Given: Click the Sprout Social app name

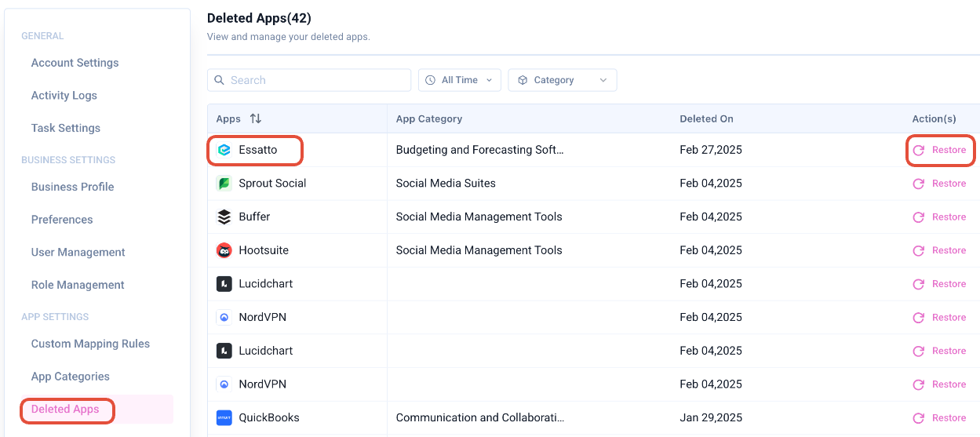Looking at the screenshot, I should (x=272, y=184).
